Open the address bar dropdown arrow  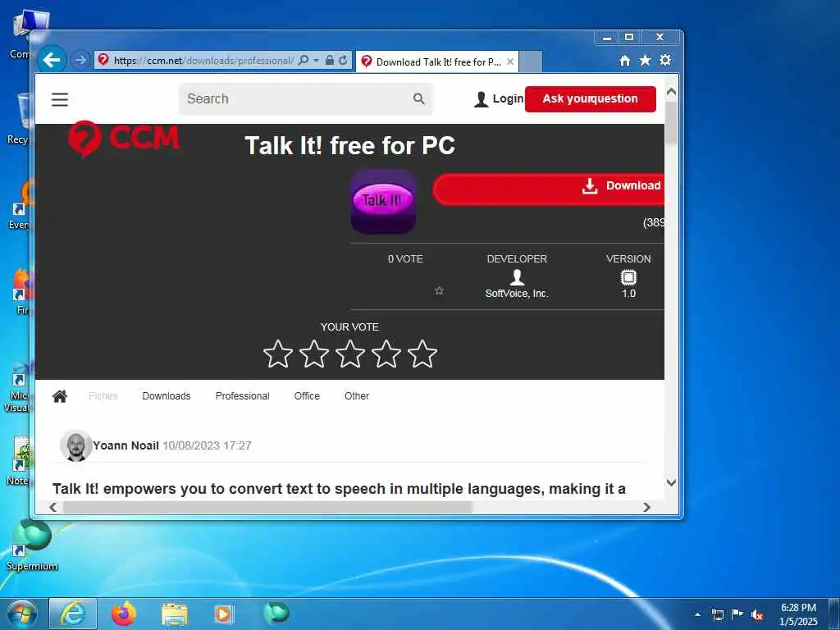click(316, 60)
